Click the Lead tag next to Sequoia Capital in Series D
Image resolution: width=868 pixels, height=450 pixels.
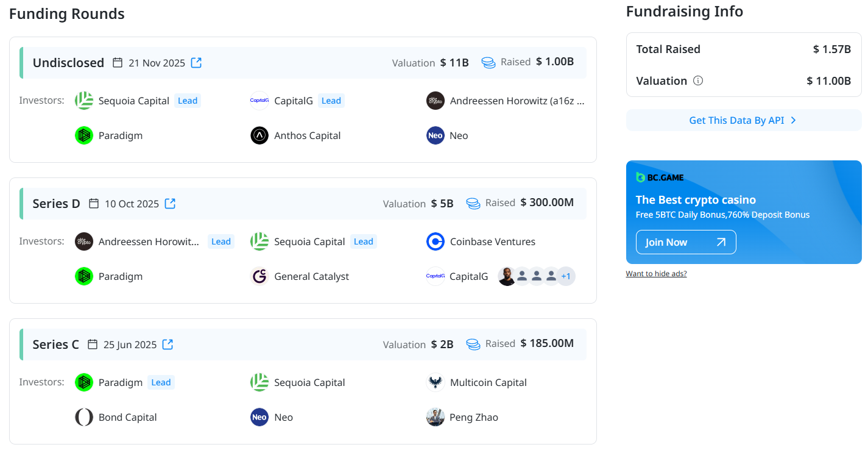pyautogui.click(x=363, y=241)
